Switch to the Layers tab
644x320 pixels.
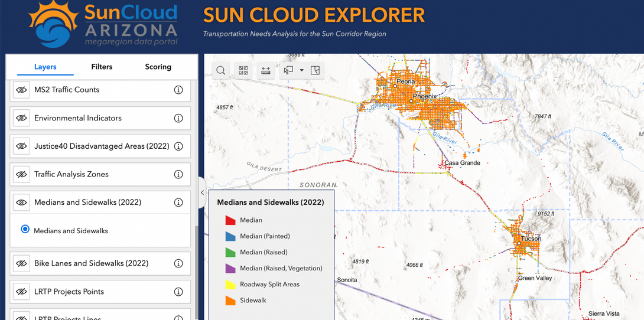(45, 67)
